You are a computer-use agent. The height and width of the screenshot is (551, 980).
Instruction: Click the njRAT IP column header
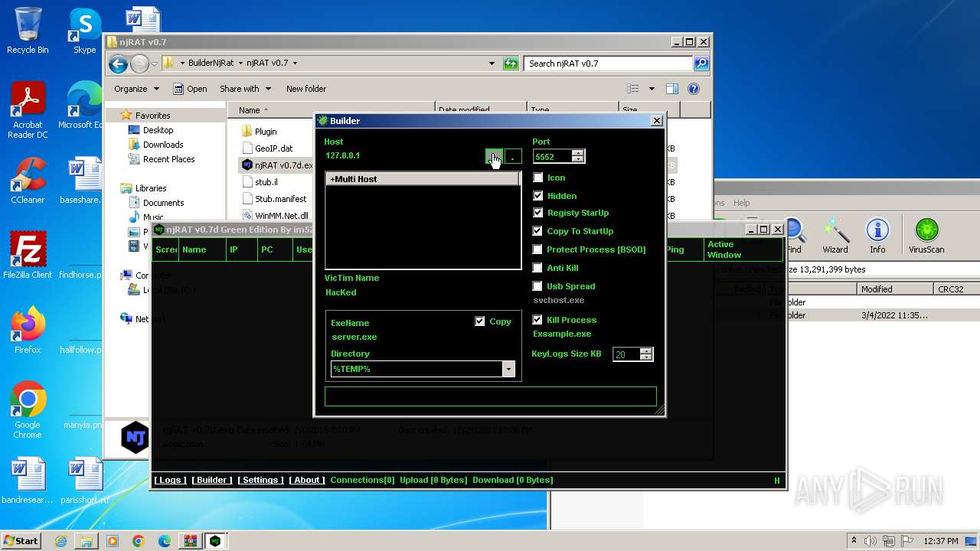[241, 249]
